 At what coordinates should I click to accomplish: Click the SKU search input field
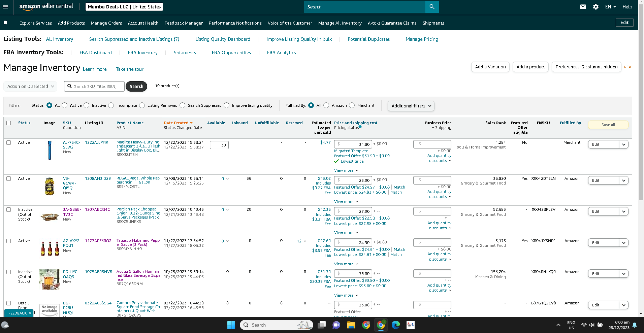click(x=94, y=86)
